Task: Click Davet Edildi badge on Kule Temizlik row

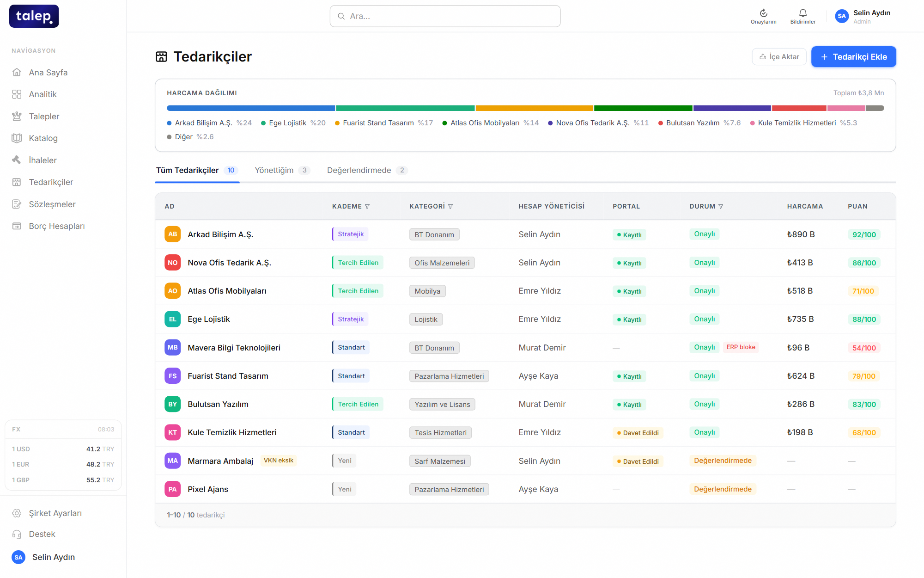Action: 638,433
